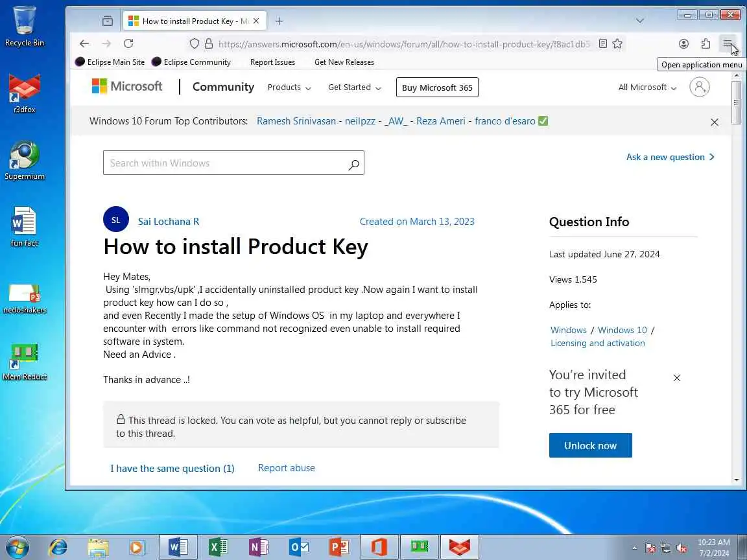
Task: Click the scrollbar down arrow
Action: pos(737,480)
